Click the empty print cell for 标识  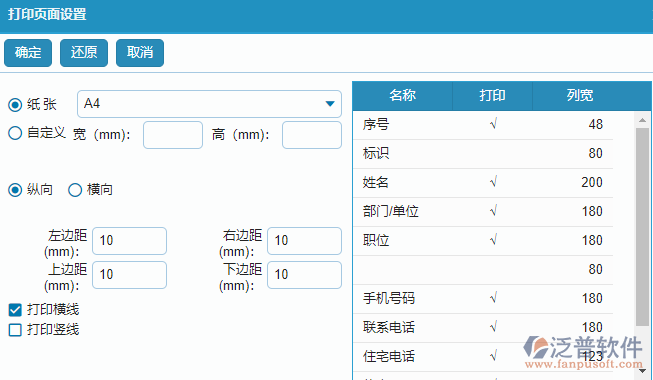493,154
